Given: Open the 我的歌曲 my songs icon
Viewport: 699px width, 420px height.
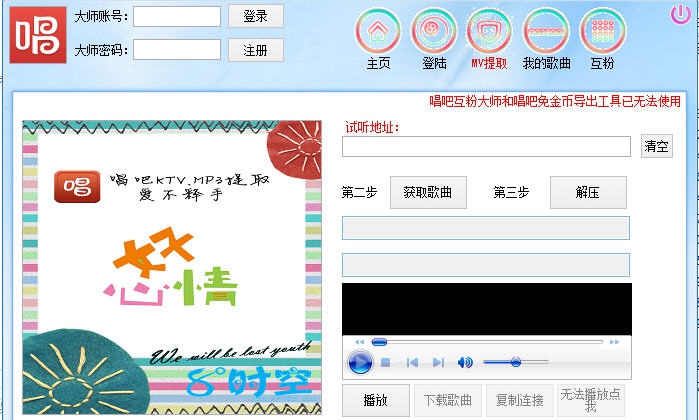Looking at the screenshot, I should point(546,31).
